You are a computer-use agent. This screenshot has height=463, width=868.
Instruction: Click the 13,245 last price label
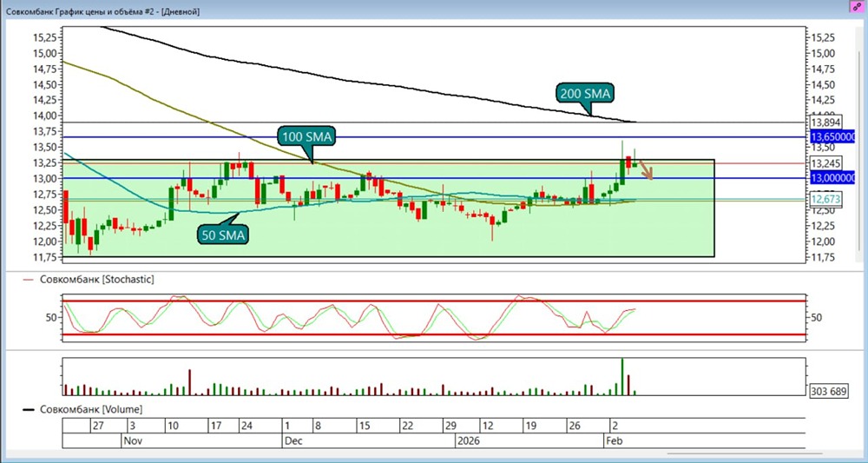(x=826, y=163)
